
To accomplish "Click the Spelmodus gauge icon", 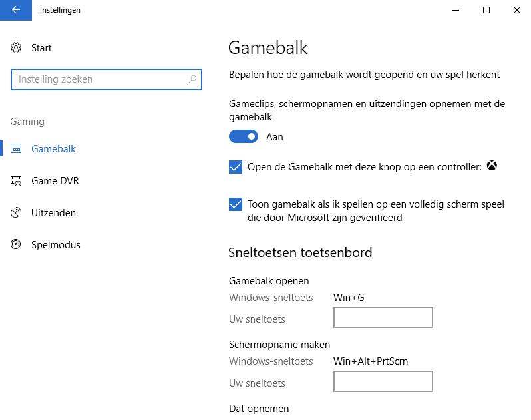I will tap(16, 245).
